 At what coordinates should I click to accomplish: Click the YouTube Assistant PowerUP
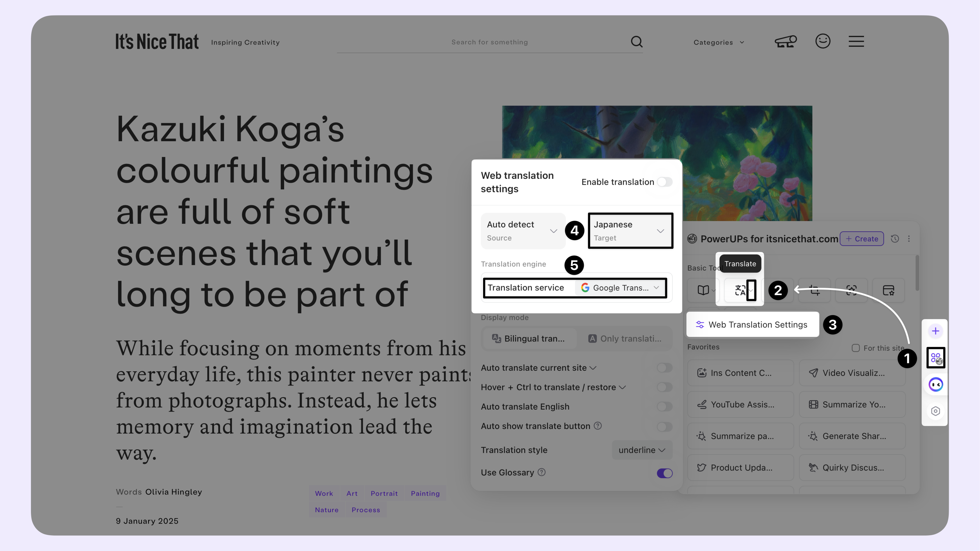tap(739, 404)
